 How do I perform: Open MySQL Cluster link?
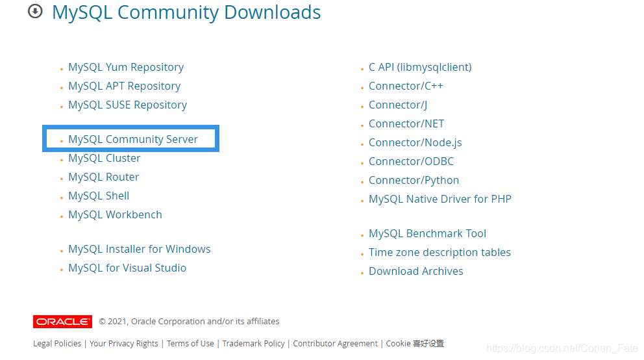[105, 158]
